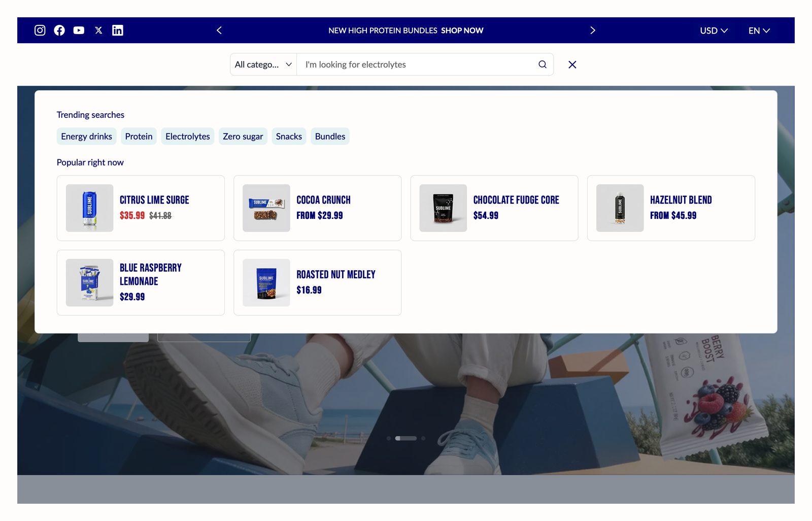Click the 'FROM $45.99' price text
The width and height of the screenshot is (812, 521).
tap(673, 215)
